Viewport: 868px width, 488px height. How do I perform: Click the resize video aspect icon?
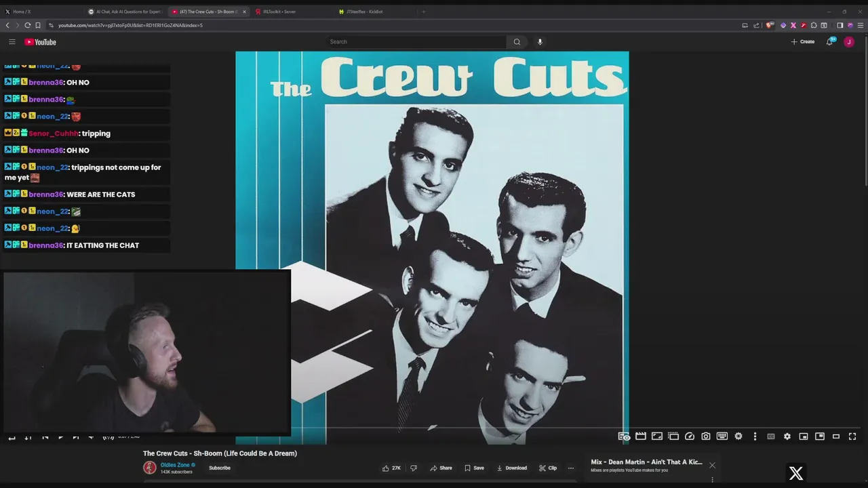656,436
